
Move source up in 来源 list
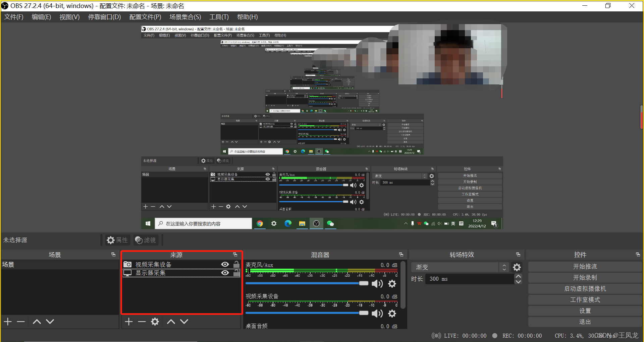[x=171, y=322]
